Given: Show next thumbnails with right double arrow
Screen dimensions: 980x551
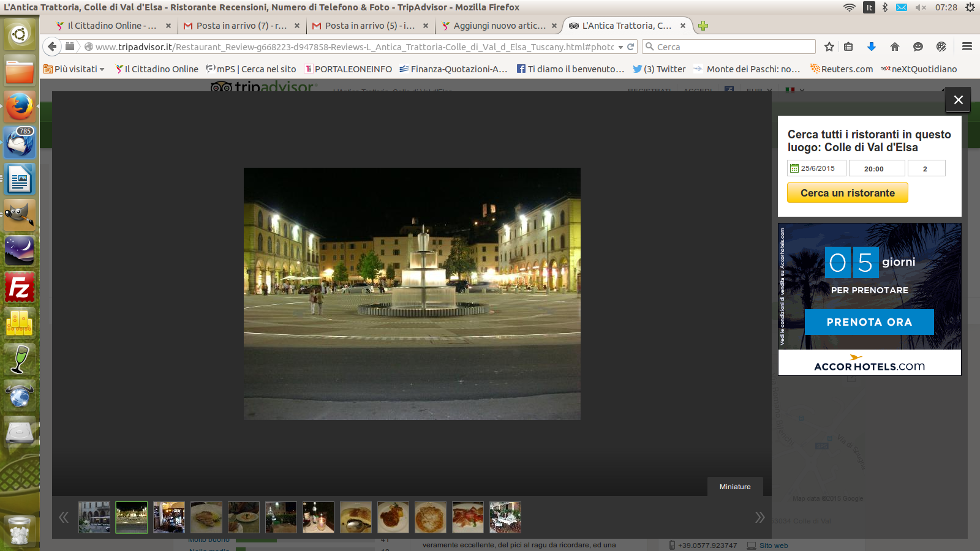Looking at the screenshot, I should [x=759, y=517].
